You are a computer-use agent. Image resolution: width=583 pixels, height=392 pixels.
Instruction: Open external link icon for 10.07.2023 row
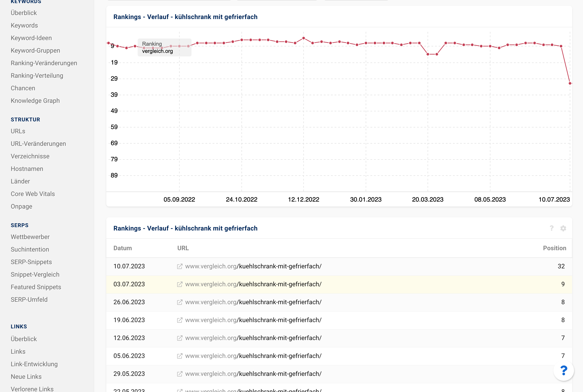(x=179, y=266)
